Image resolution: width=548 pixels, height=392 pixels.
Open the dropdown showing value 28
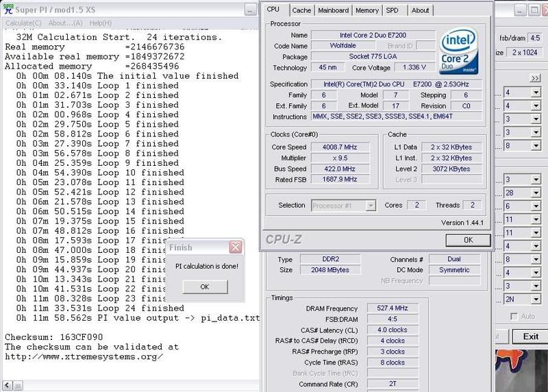point(523,193)
